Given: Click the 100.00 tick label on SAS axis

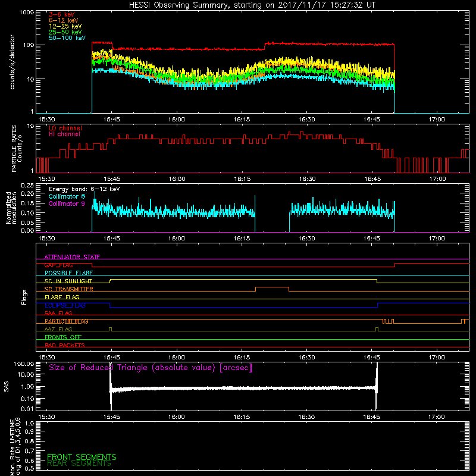Looking at the screenshot, I should click(24, 364).
